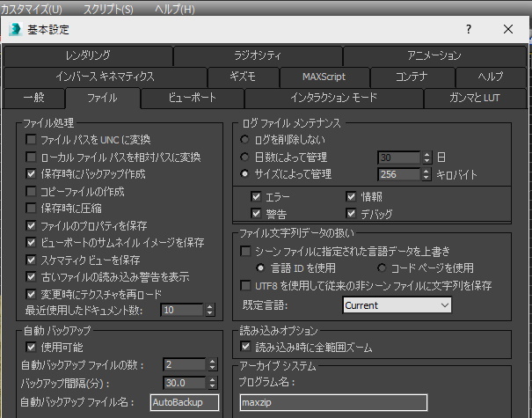This screenshot has width=532, height=418.
Task: Switch to the アニメーション tab
Action: click(x=434, y=55)
